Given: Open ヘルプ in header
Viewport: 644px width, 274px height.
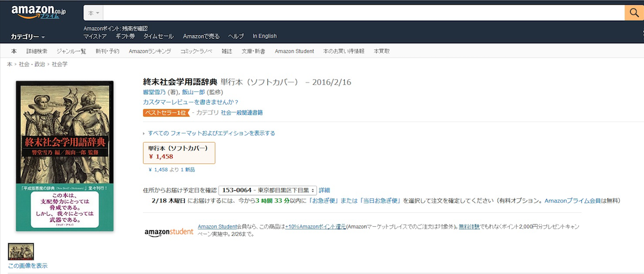Looking at the screenshot, I should [x=236, y=36].
